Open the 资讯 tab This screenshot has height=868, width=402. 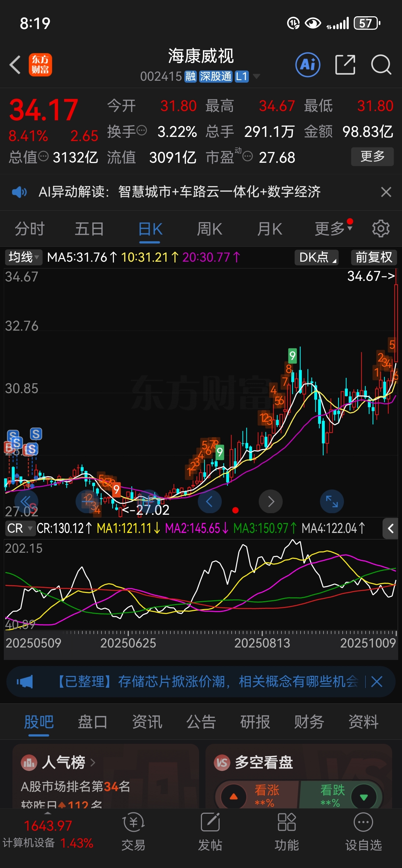click(147, 722)
